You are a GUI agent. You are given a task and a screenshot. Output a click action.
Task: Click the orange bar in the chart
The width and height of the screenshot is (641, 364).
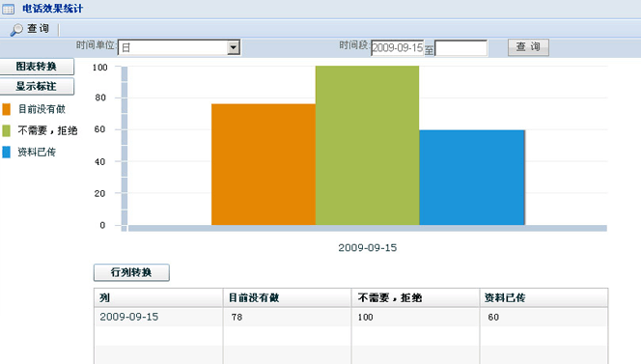coord(264,164)
